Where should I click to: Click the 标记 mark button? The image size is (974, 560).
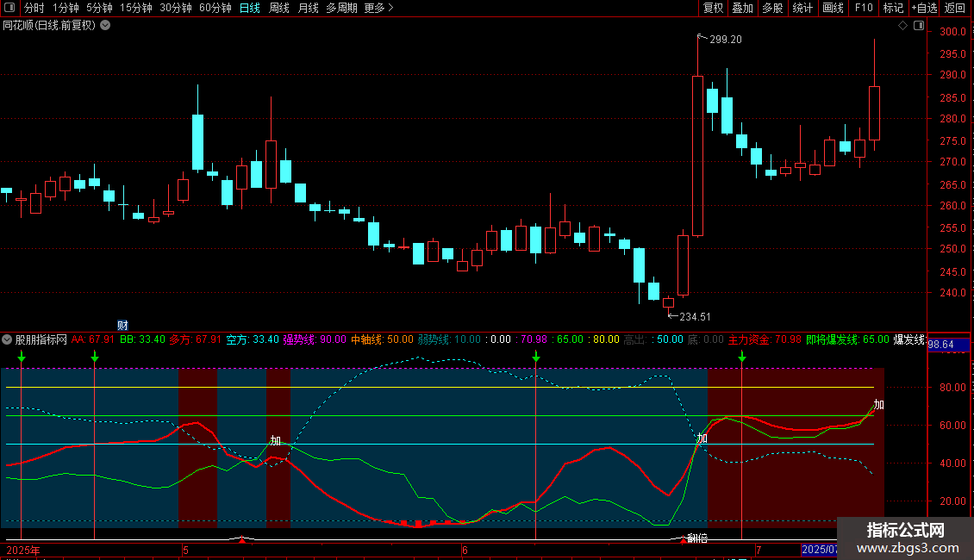[893, 8]
